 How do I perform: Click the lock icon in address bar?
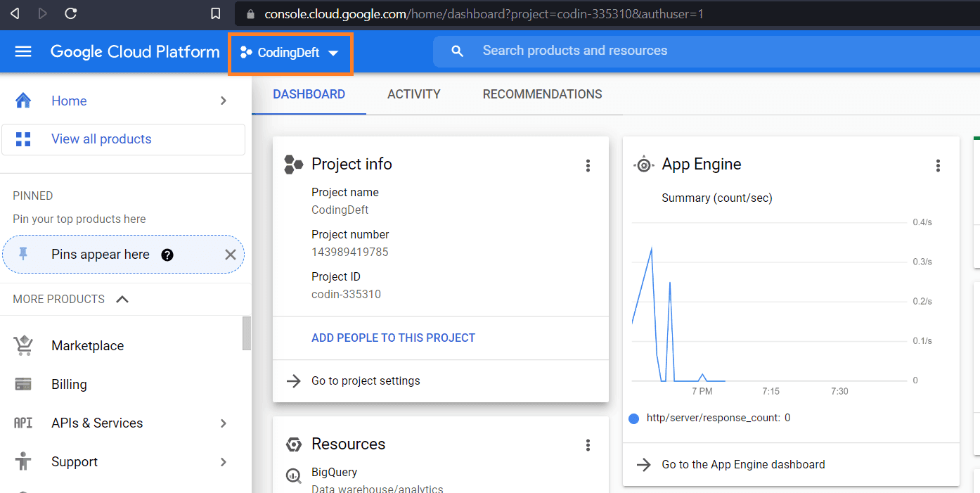250,13
